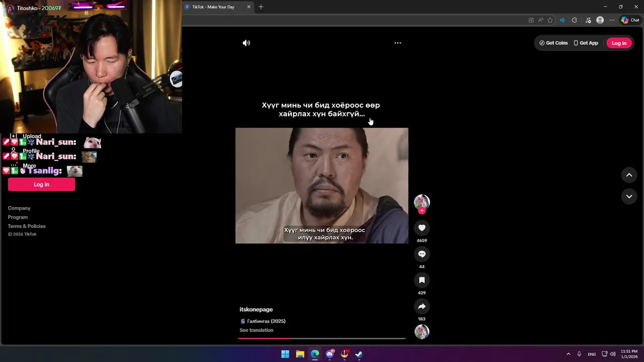The width and height of the screenshot is (644, 362).
Task: Click the blue sound-wave icon in the Edge toolbar
Action: click(x=562, y=20)
